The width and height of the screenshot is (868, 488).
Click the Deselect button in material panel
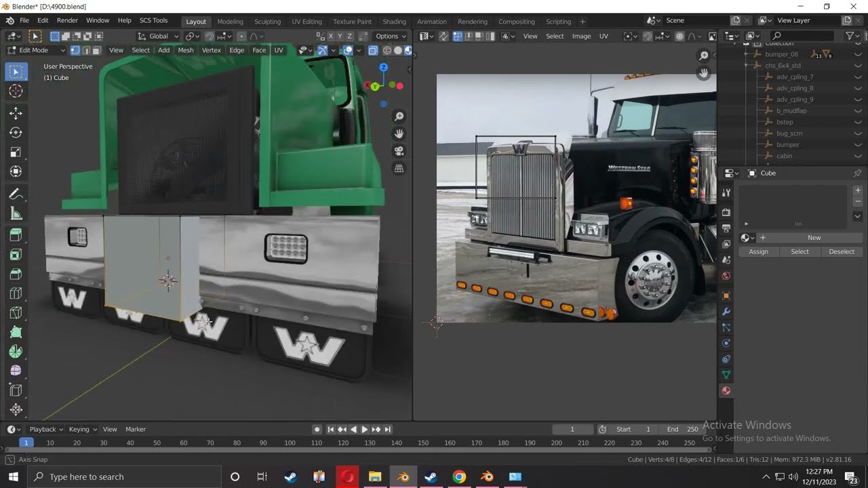click(842, 251)
